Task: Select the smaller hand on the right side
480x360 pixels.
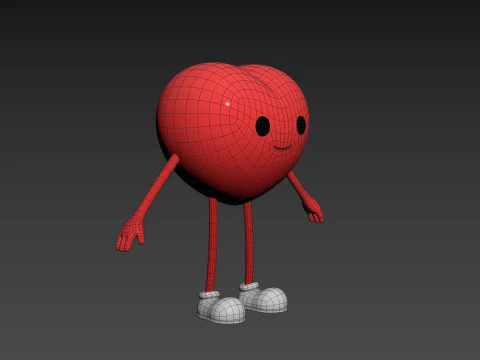Action: coord(314,210)
